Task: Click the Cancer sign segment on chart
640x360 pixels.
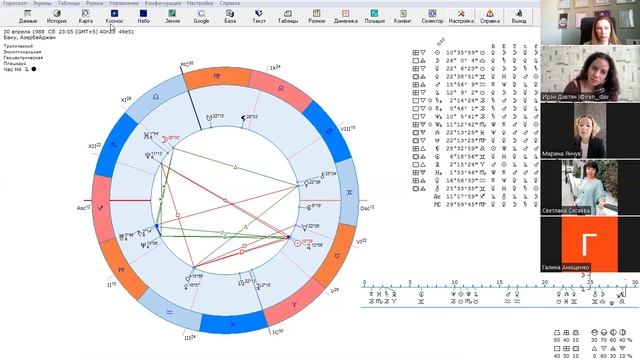Action: (x=329, y=131)
